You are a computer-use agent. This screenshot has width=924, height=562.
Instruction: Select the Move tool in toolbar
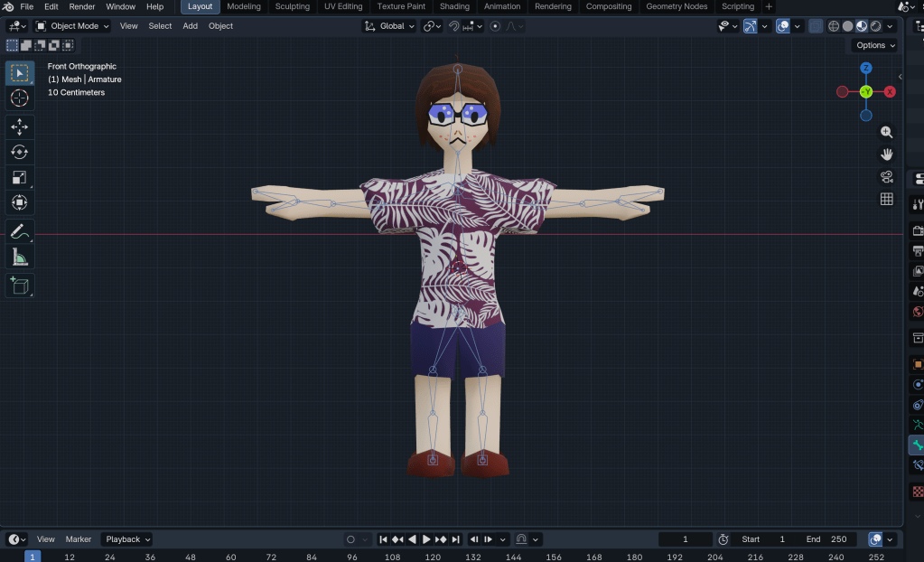coord(20,126)
